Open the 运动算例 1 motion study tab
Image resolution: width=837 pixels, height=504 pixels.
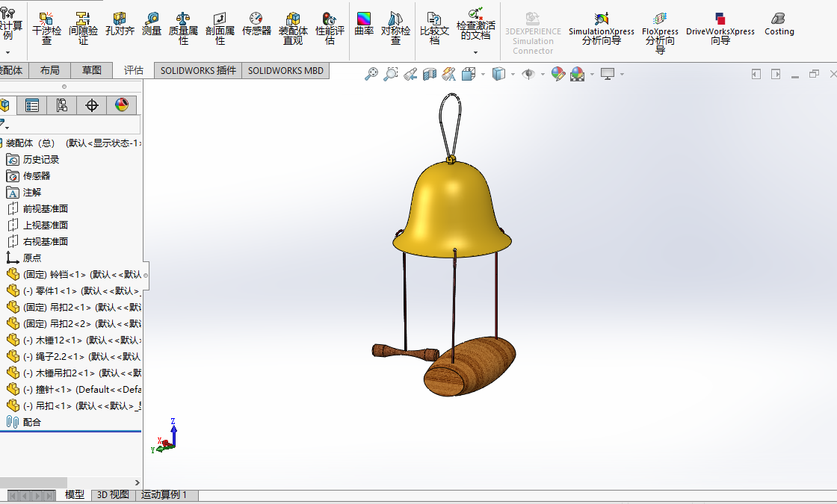pyautogui.click(x=164, y=495)
